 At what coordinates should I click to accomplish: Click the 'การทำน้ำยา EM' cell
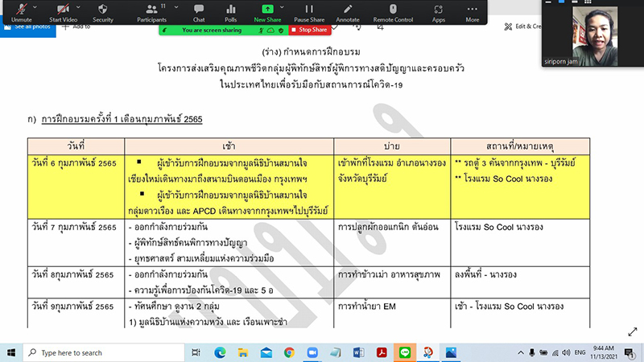pyautogui.click(x=392, y=314)
